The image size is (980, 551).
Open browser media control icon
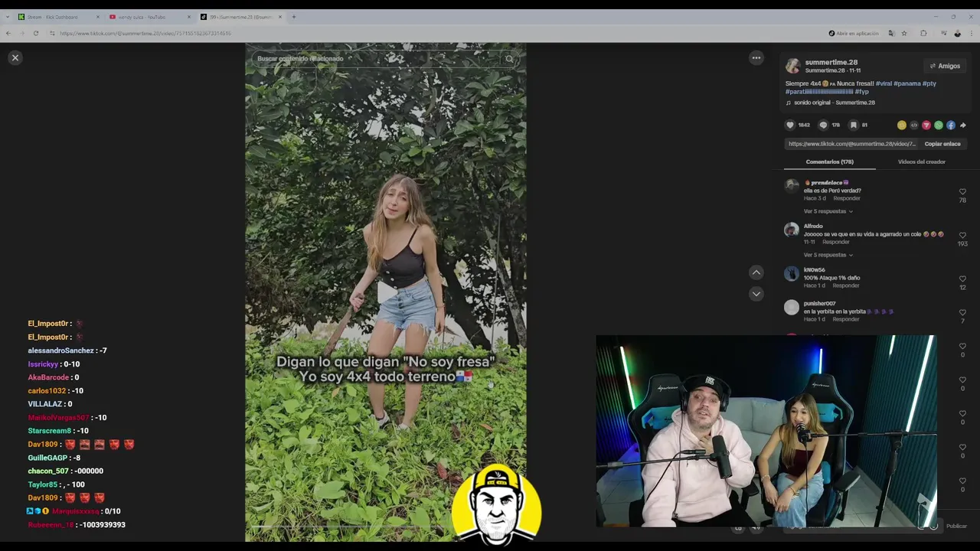coord(943,33)
